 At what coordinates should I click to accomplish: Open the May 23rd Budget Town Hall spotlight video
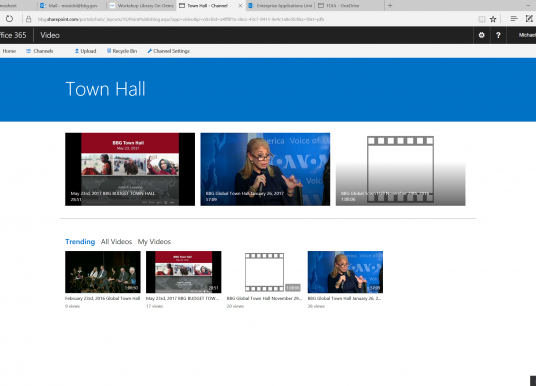[130, 169]
